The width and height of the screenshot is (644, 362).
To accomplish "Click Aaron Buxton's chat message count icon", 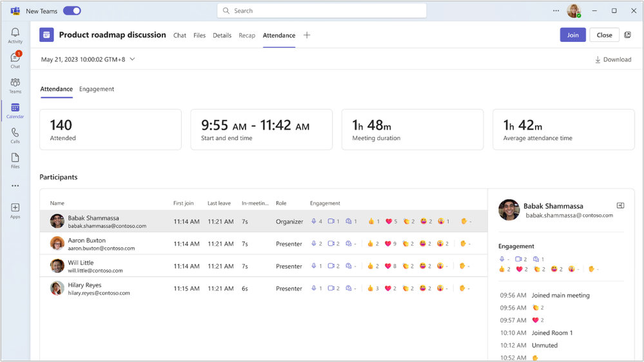I will [x=348, y=244].
